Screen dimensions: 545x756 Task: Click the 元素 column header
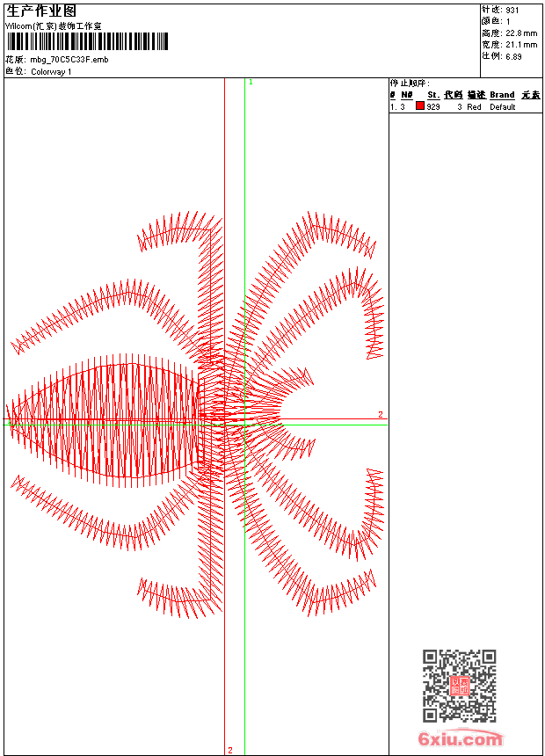(x=531, y=95)
